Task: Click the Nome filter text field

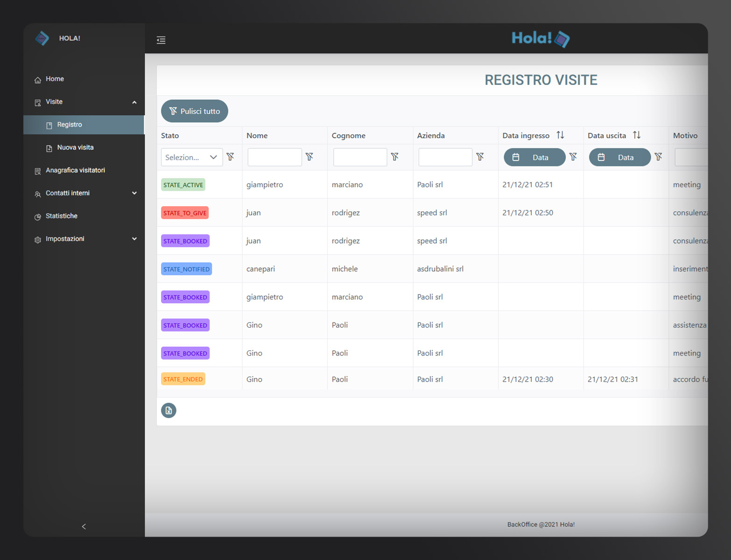Action: click(x=274, y=157)
